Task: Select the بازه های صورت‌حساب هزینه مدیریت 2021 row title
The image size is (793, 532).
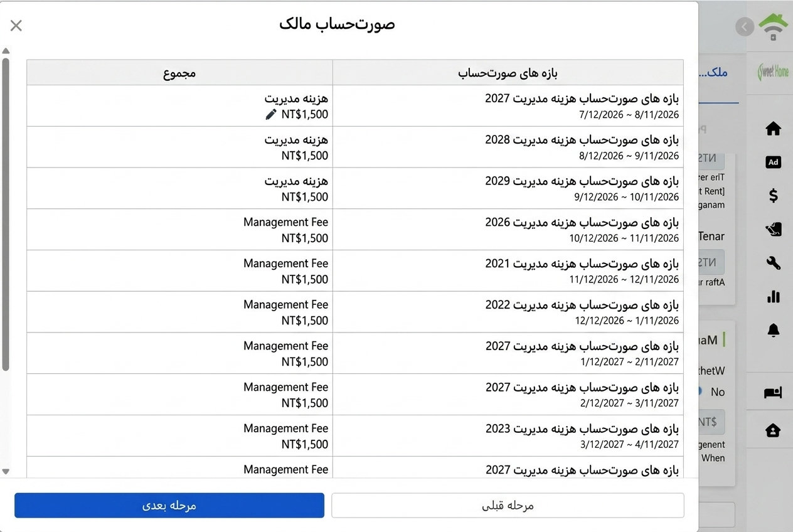Action: 582,264
